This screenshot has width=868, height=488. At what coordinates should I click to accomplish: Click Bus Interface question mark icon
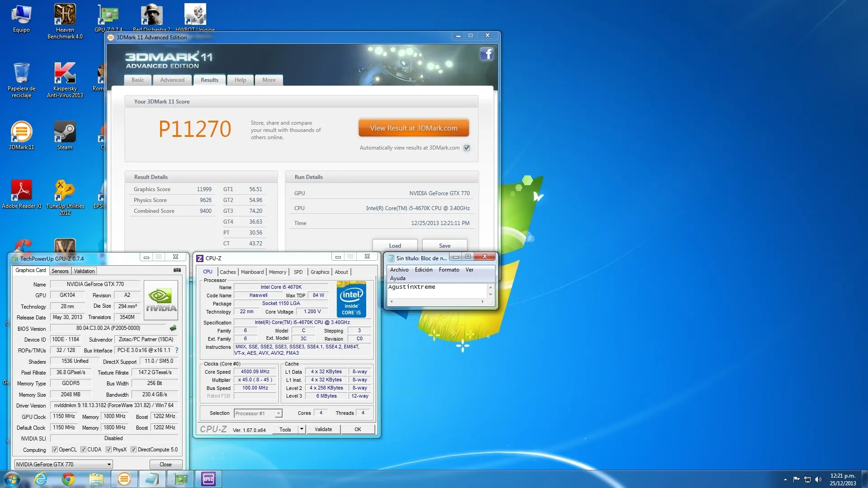tap(177, 350)
